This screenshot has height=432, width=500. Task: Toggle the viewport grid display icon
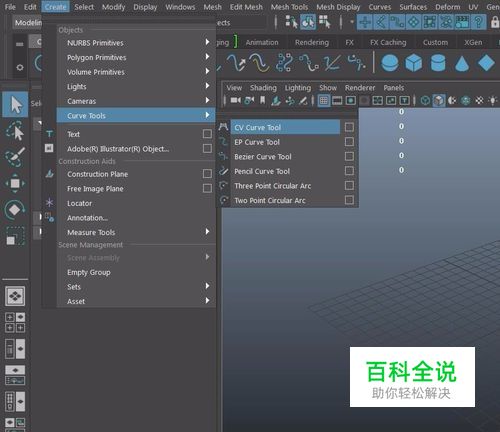pos(323,100)
